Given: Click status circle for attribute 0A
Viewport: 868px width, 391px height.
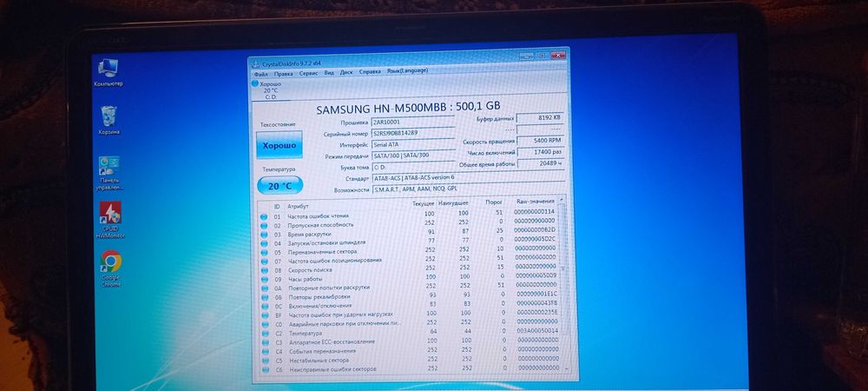Looking at the screenshot, I should click(264, 288).
